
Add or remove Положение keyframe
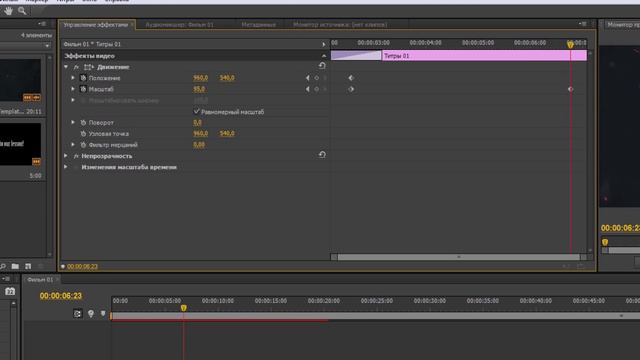(316, 78)
